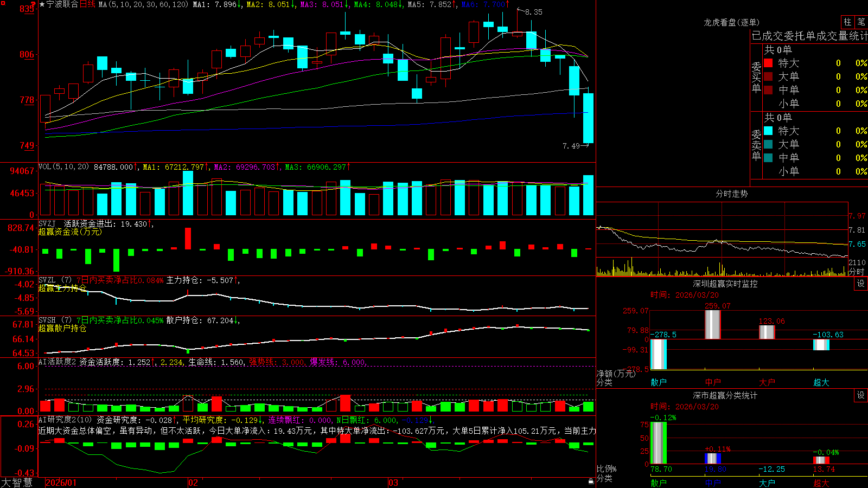Click the 259.07 中户 bar in 深圳超赢实时监控

(x=713, y=324)
